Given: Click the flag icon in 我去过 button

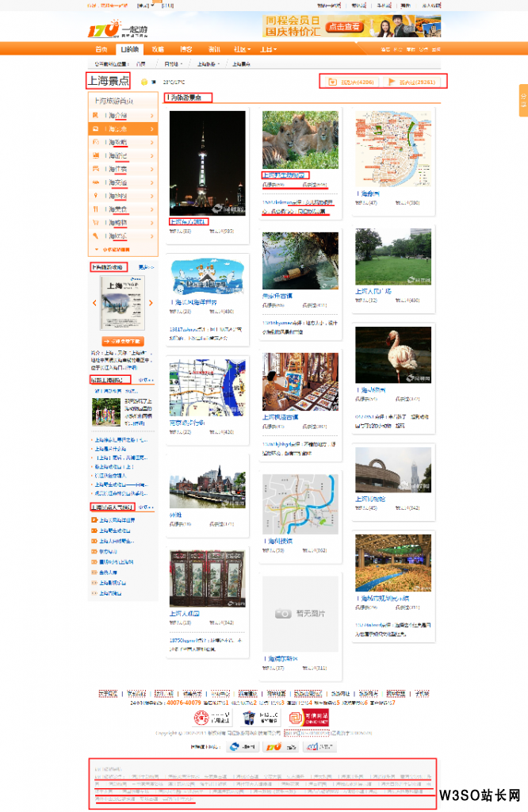Looking at the screenshot, I should click(392, 82).
